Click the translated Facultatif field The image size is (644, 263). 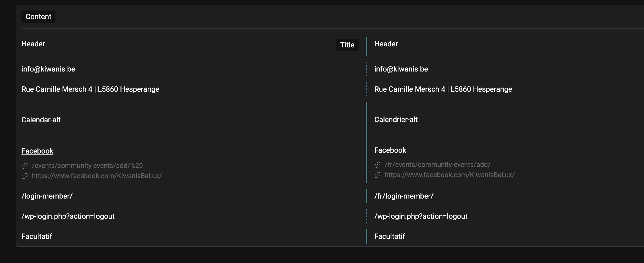tap(390, 236)
